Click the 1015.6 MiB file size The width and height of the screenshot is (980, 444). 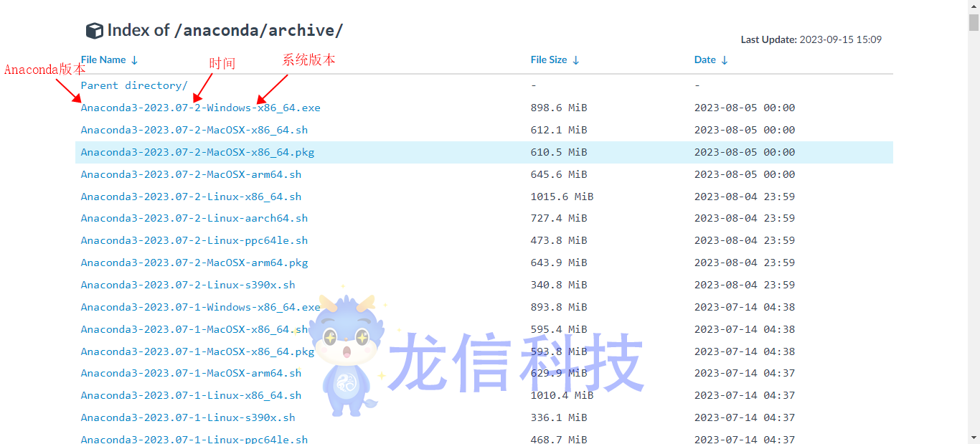click(562, 197)
